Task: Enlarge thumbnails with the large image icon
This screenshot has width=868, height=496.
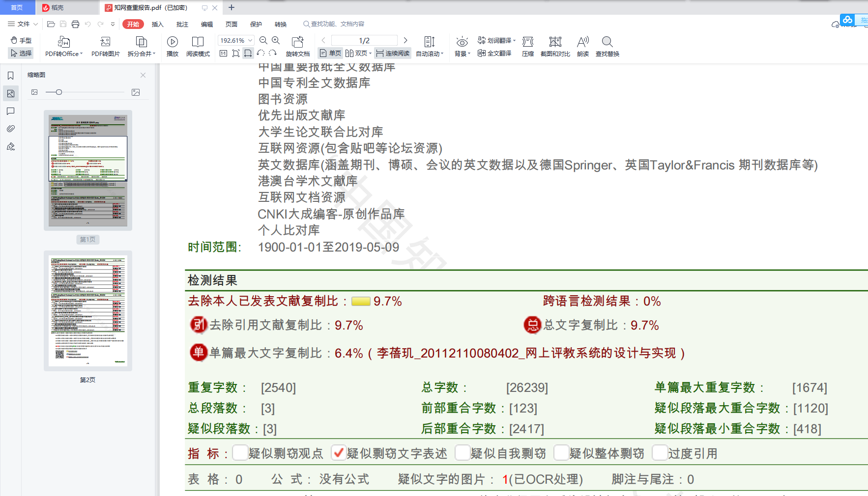Action: [x=136, y=92]
